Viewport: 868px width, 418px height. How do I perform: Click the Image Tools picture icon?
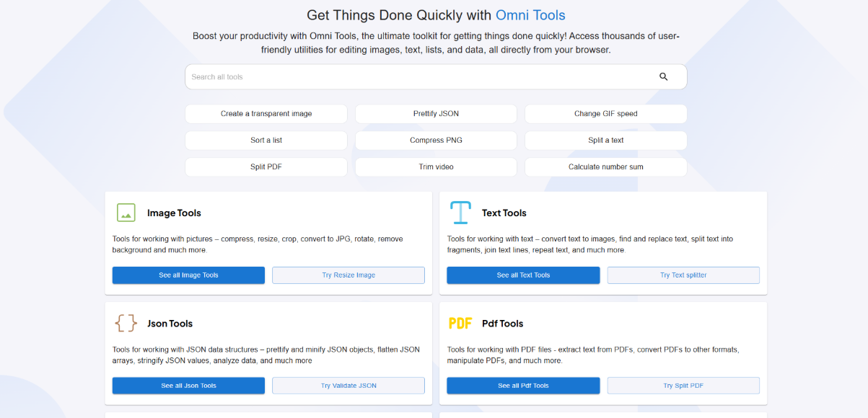click(126, 213)
